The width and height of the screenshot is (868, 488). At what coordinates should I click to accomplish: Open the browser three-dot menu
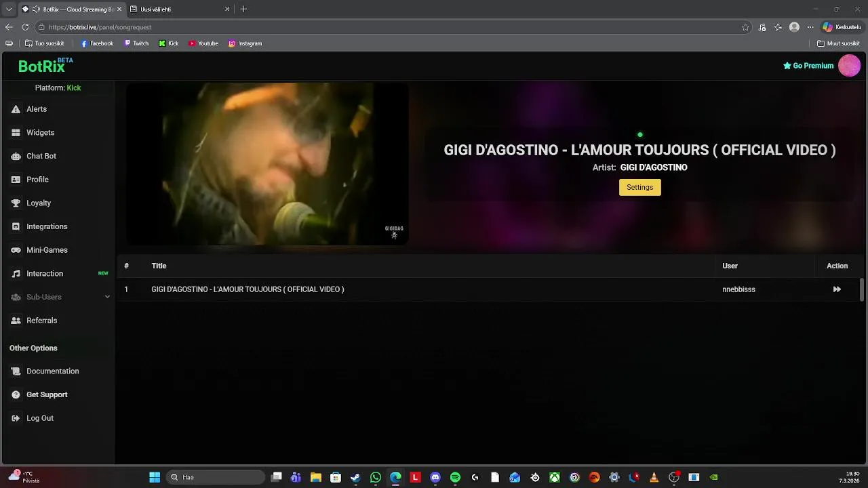coord(810,27)
